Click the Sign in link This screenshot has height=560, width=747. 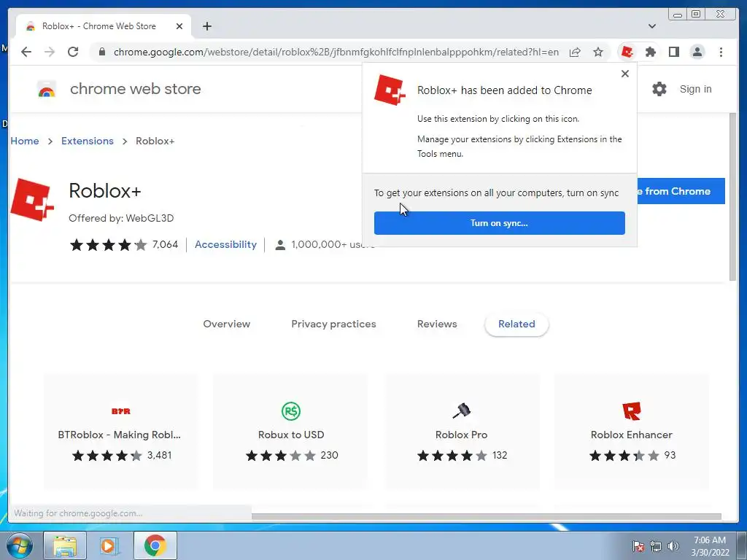click(695, 89)
